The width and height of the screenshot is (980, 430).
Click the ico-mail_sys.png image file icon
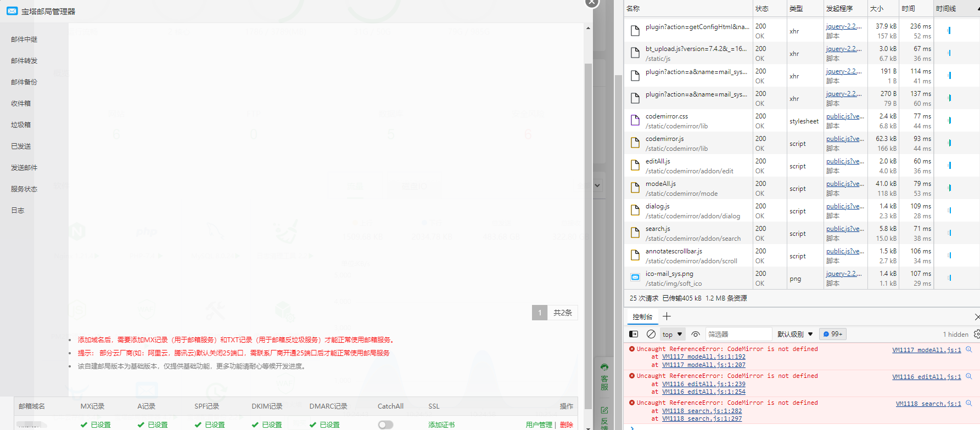635,278
